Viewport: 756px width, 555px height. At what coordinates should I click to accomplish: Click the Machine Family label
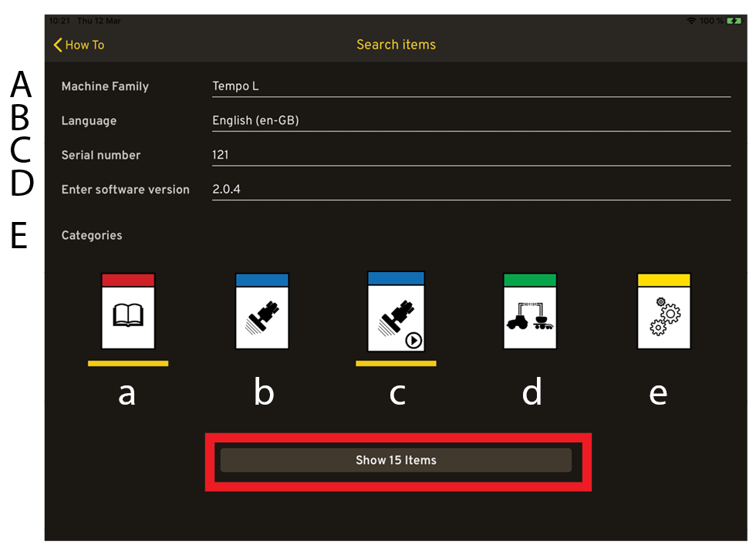click(x=105, y=86)
